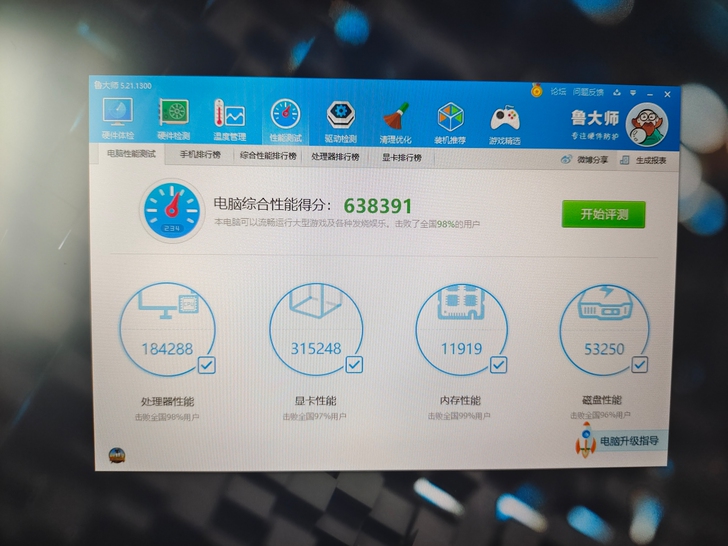Viewport: 728px width, 546px height.
Task: Switch to 电脑性能测试 tab
Action: [x=131, y=154]
